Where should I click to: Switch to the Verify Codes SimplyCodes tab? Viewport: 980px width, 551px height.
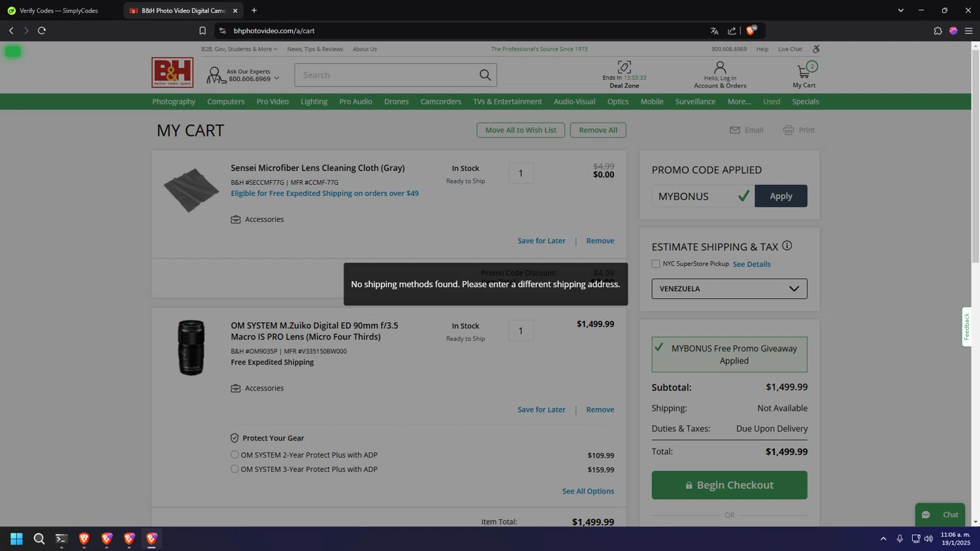point(59,10)
